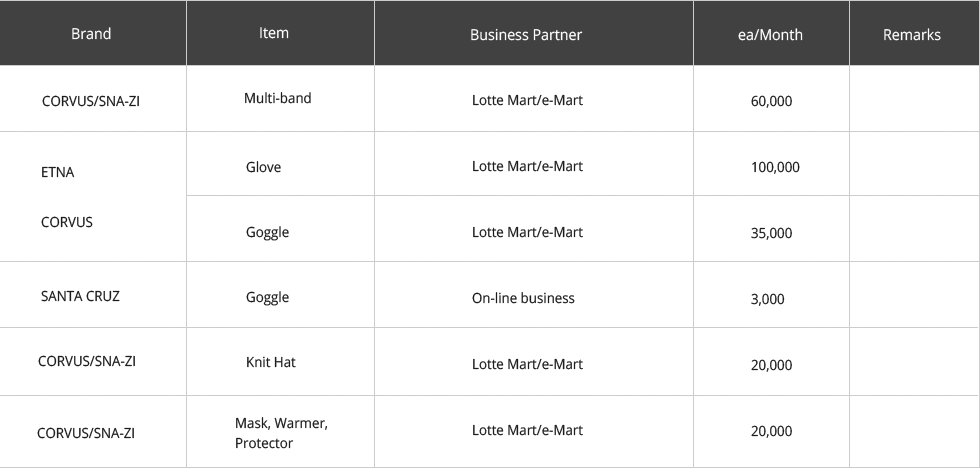Click the Brand column header
The image size is (980, 469).
tap(91, 34)
